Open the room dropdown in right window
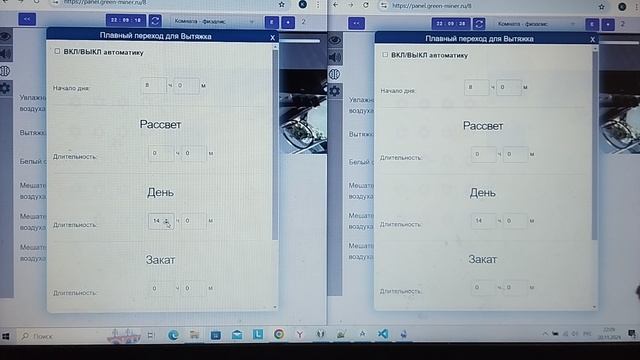Image resolution: width=640 pixels, height=360 pixels. pyautogui.click(x=537, y=24)
